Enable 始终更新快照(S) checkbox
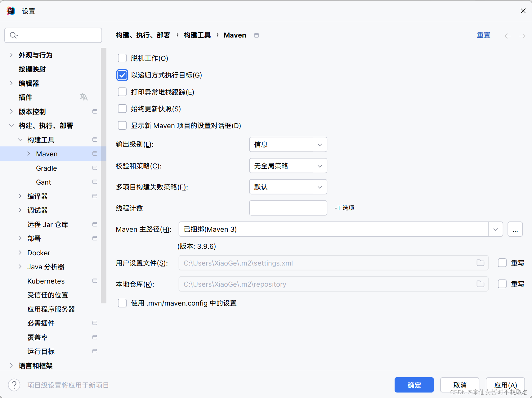The image size is (532, 398). click(122, 109)
